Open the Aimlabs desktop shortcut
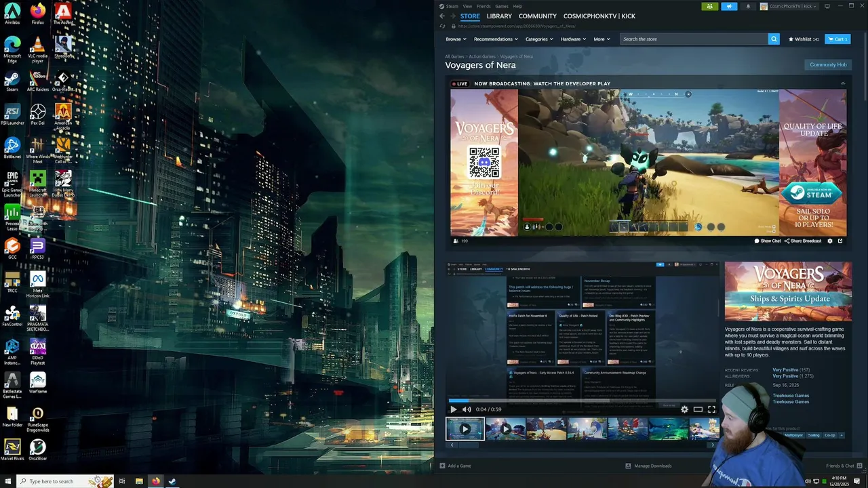This screenshot has height=488, width=868. tap(12, 14)
